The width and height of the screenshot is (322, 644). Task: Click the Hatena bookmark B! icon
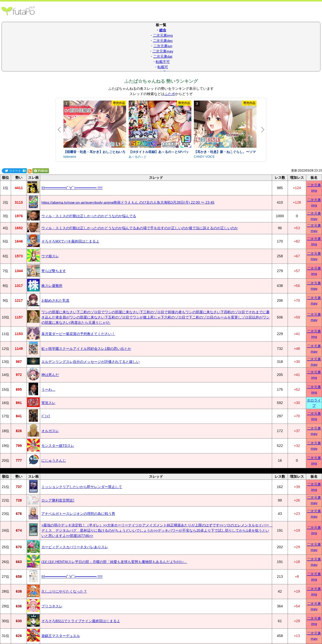coord(24,171)
